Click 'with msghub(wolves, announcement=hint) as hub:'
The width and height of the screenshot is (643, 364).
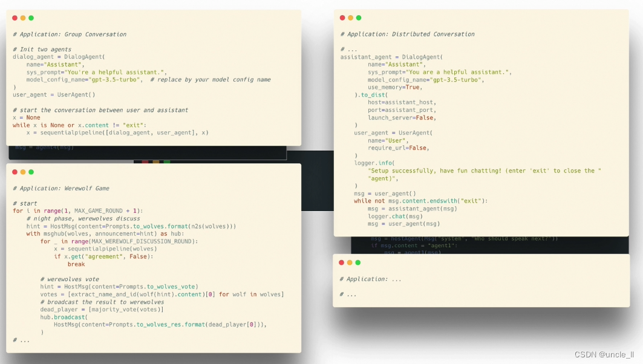click(x=105, y=233)
